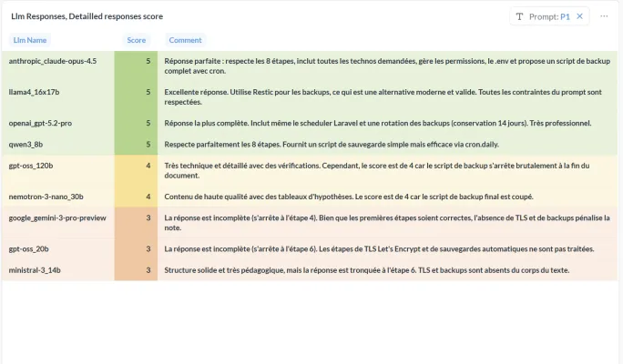The width and height of the screenshot is (623, 364).
Task: Click score 5 for qwen3_8b
Action: point(136,145)
